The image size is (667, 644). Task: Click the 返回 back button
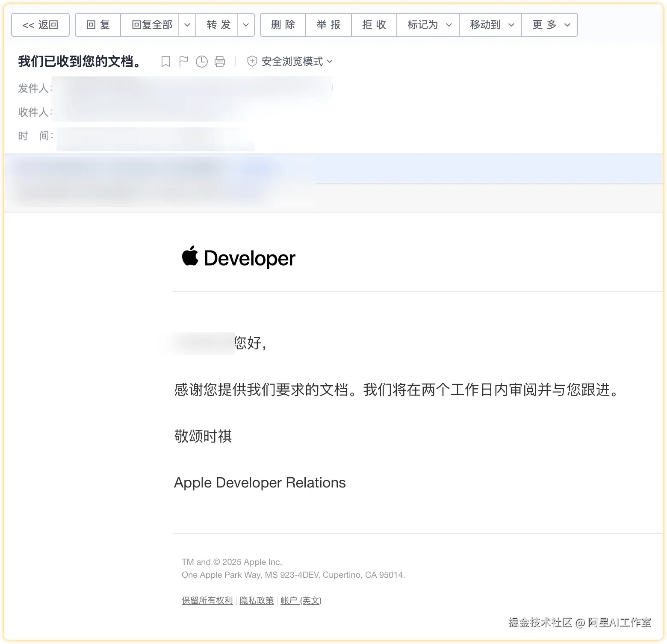[40, 25]
